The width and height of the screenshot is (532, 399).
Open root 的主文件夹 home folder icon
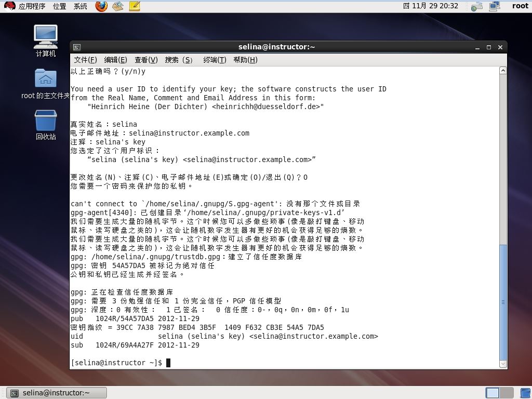click(x=46, y=84)
